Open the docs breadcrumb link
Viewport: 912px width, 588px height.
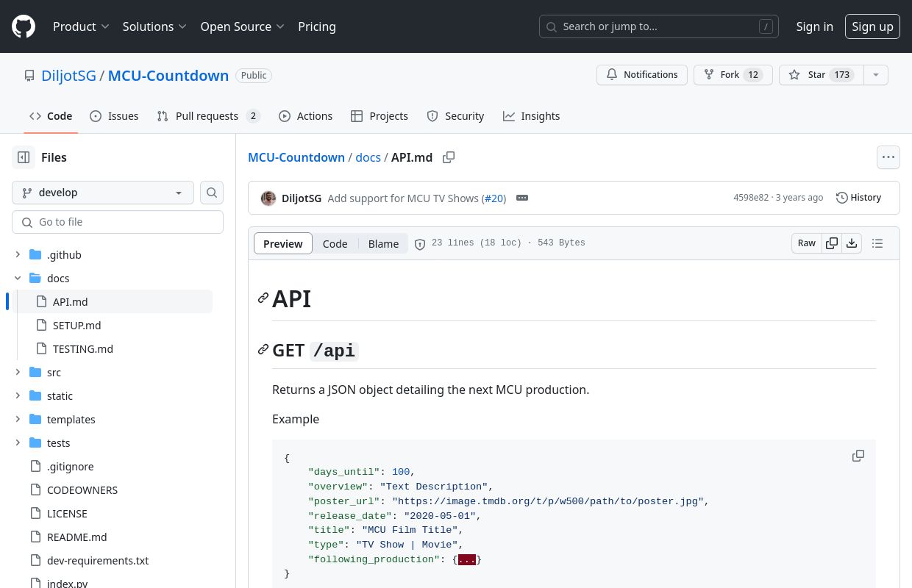click(368, 157)
